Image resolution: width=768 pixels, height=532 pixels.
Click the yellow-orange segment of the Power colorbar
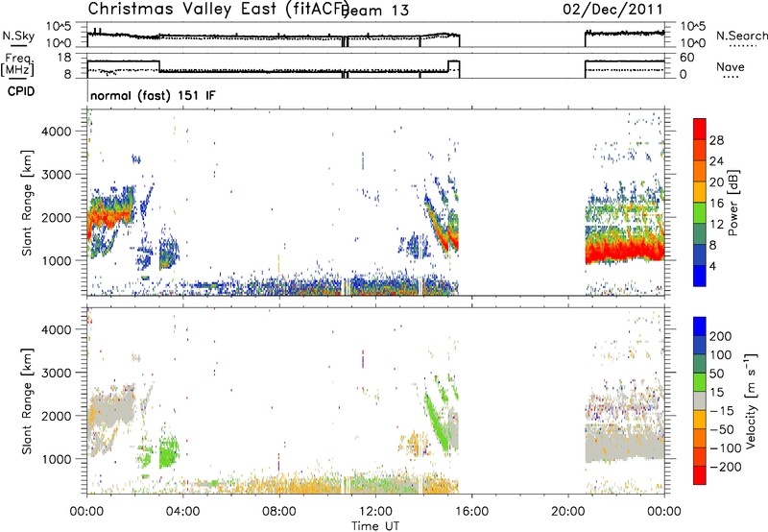point(700,192)
